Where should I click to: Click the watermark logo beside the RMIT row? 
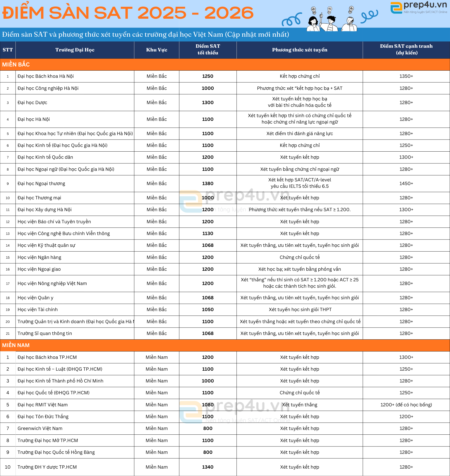click(x=191, y=412)
